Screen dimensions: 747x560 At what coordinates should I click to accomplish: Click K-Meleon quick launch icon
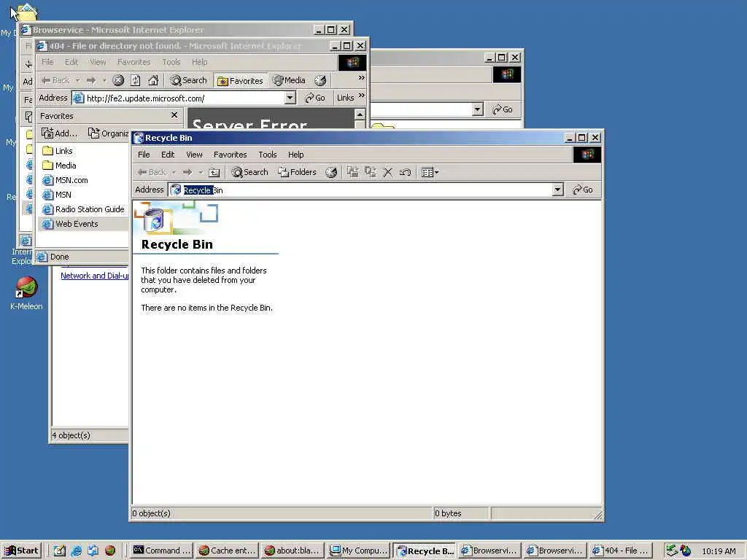pos(110,551)
